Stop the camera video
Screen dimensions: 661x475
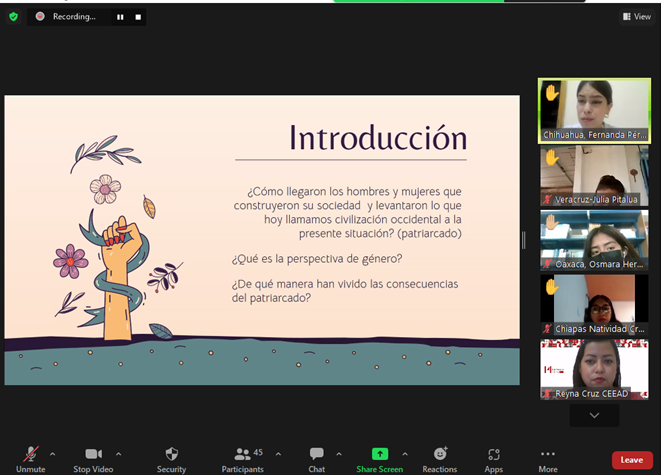coord(93,459)
